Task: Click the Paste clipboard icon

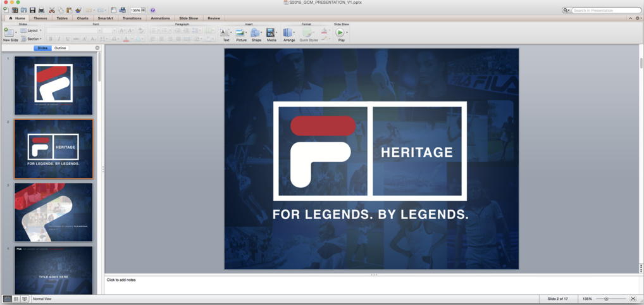Action: click(x=69, y=10)
